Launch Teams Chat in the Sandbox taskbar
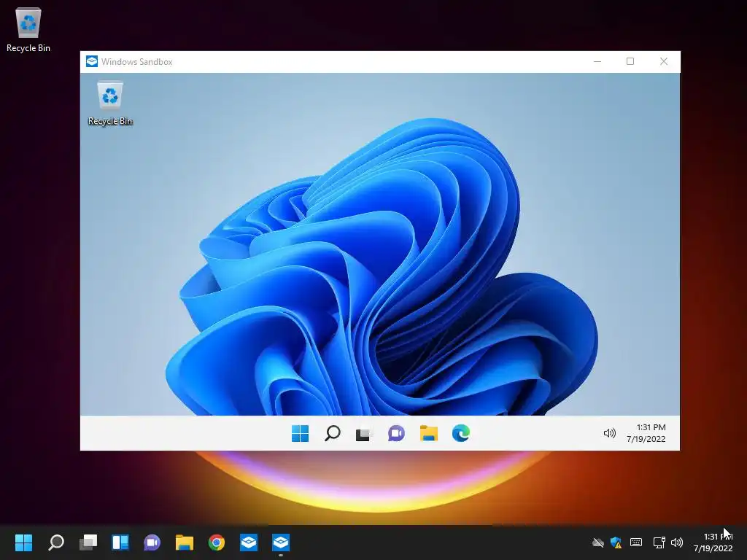This screenshot has height=560, width=747. click(396, 433)
